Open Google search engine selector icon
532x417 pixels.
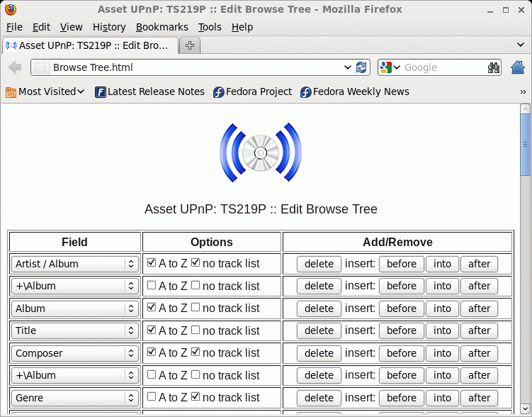(390, 67)
